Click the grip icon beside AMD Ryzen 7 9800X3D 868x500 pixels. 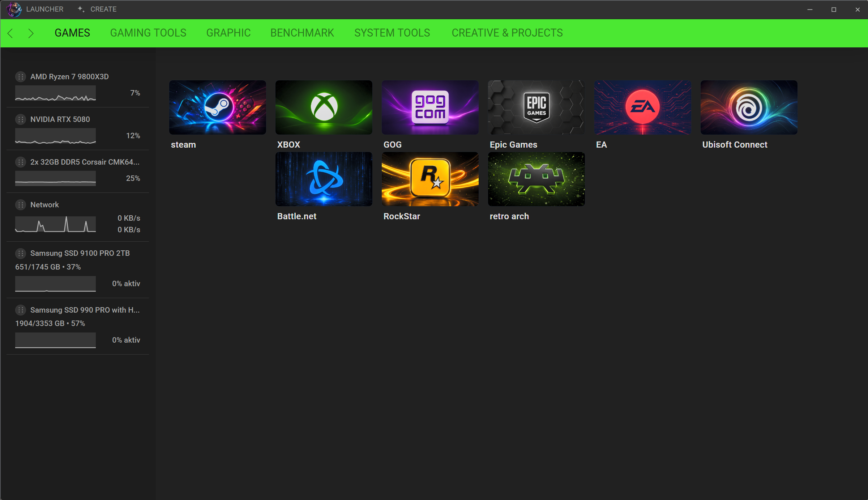point(21,77)
